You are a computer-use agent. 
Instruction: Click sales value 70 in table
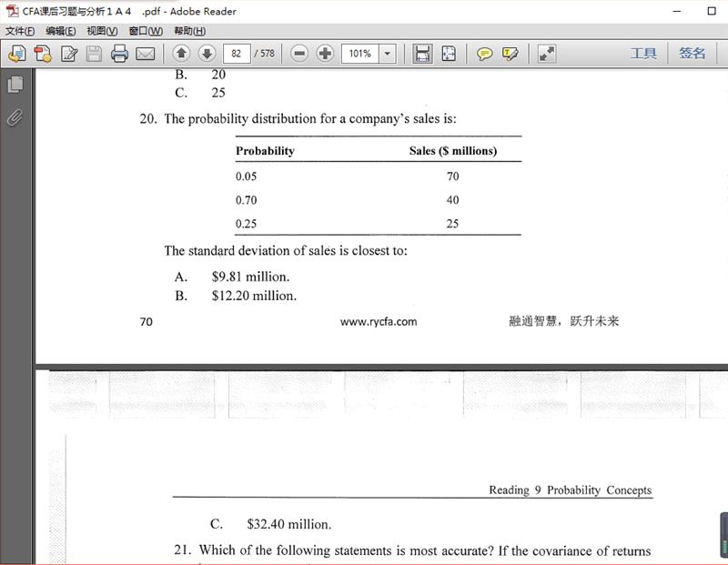click(x=452, y=177)
